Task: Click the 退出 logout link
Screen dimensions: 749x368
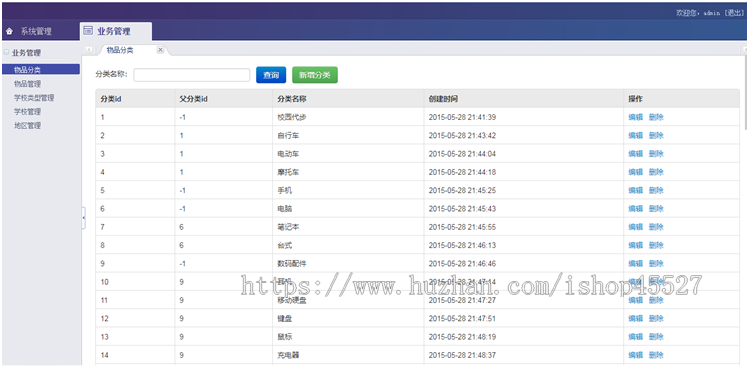Action: [x=734, y=13]
